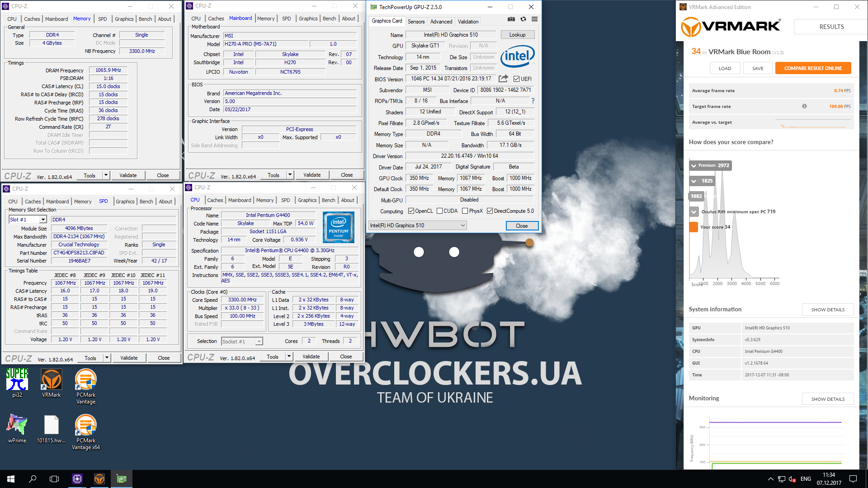The width and height of the screenshot is (868, 488).
Task: Open Tools dropdown arrow in CPU-Z SPD window
Action: coord(107,358)
